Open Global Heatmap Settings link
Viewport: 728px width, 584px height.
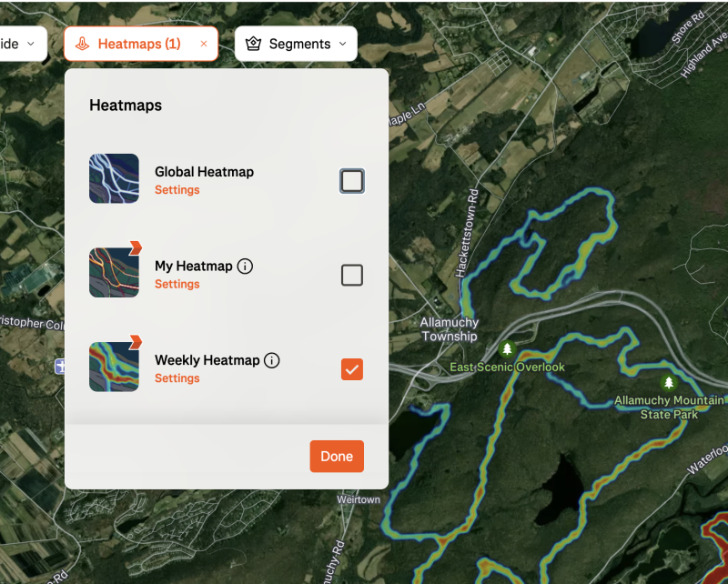tap(177, 190)
